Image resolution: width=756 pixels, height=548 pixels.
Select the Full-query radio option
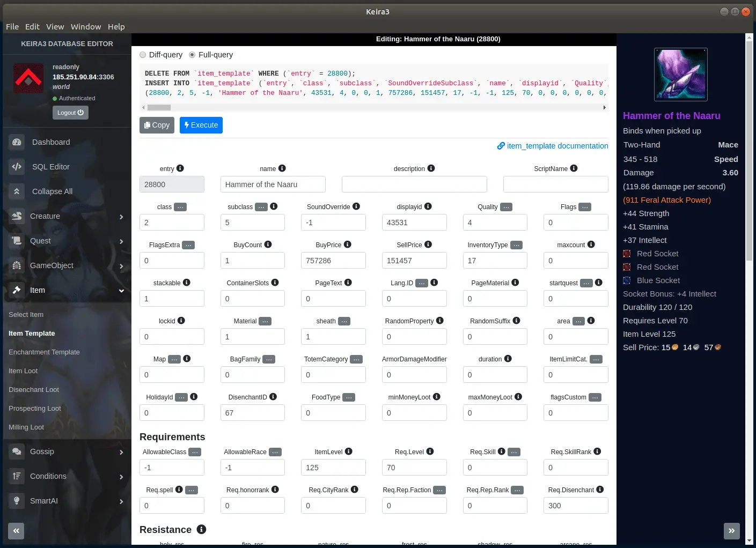pyautogui.click(x=192, y=55)
